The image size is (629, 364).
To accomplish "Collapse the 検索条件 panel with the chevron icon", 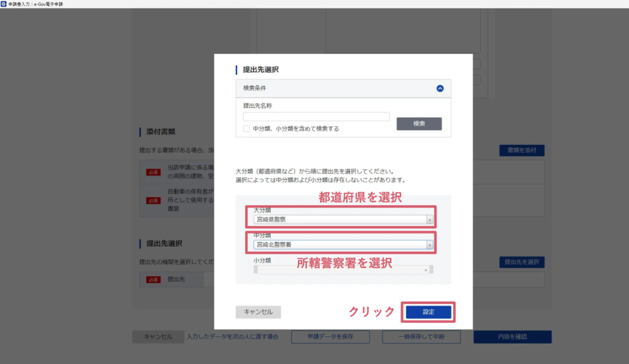I will click(440, 88).
